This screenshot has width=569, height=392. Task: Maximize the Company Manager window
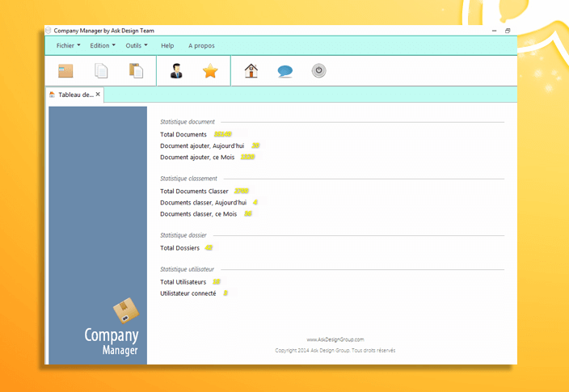(x=508, y=31)
